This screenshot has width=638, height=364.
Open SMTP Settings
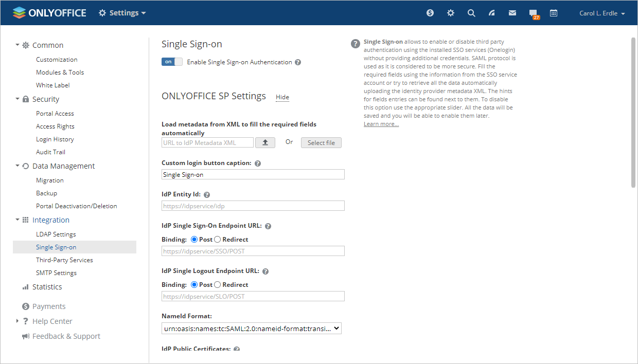[56, 273]
